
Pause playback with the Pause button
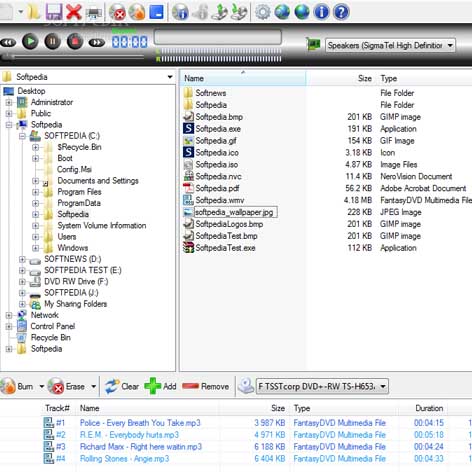53,42
